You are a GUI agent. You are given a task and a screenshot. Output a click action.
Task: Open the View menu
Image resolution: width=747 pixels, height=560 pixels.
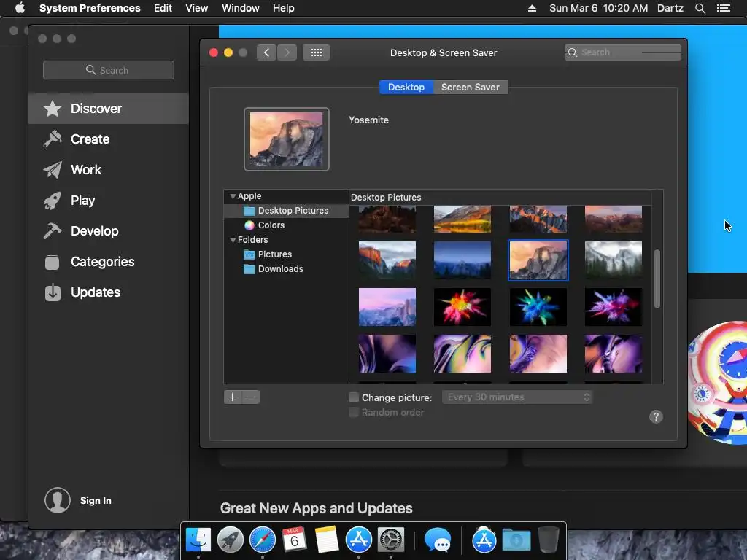[196, 8]
